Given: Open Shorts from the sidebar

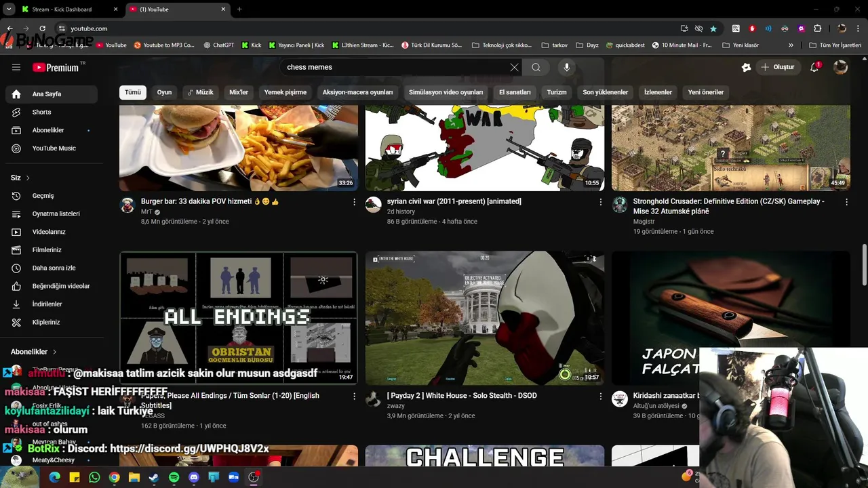Looking at the screenshot, I should pyautogui.click(x=52, y=112).
